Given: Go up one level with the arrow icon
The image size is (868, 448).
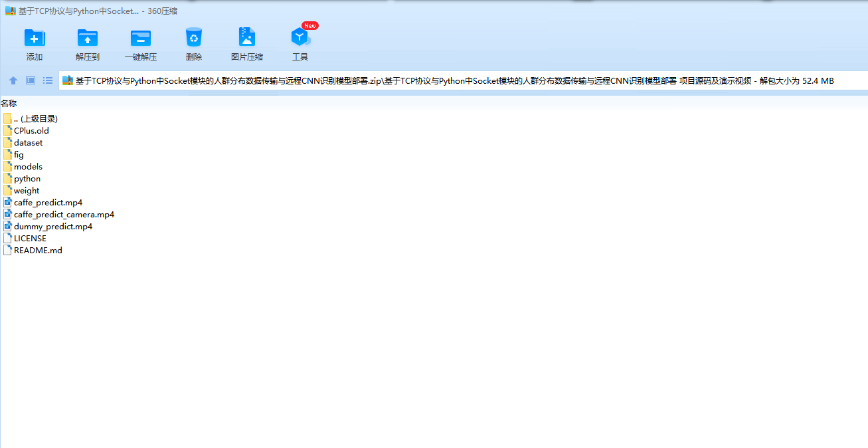Looking at the screenshot, I should coord(13,80).
